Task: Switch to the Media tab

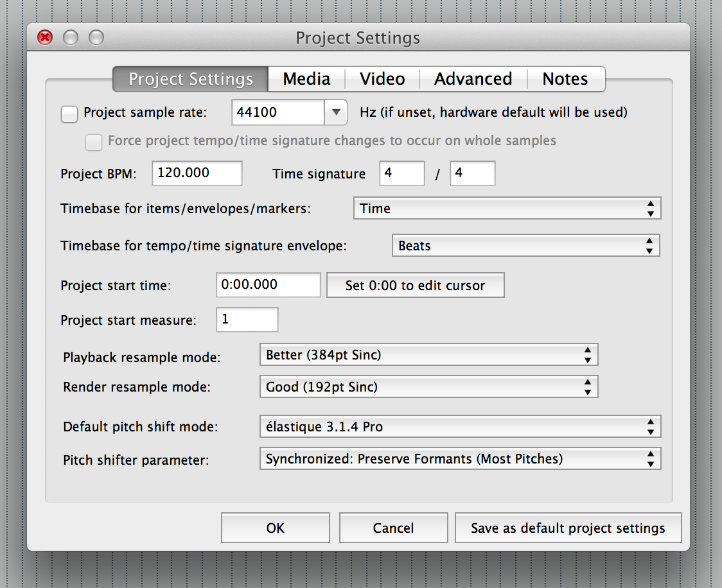Action: click(306, 79)
